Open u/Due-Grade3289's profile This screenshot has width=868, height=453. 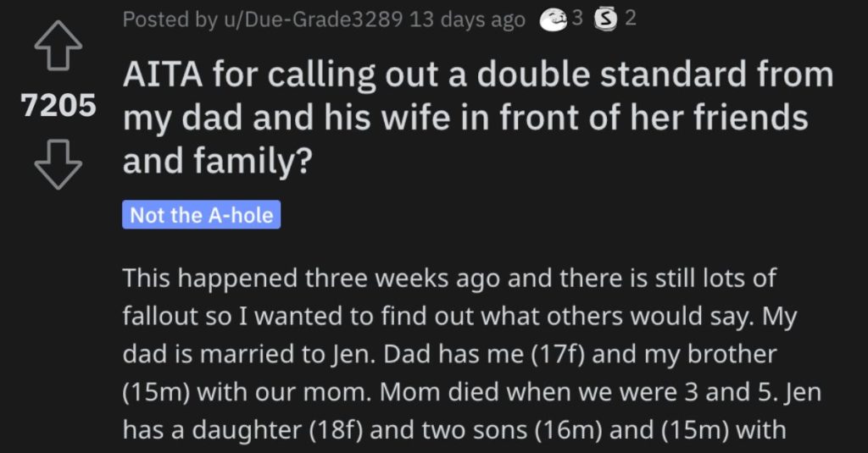pyautogui.click(x=313, y=19)
